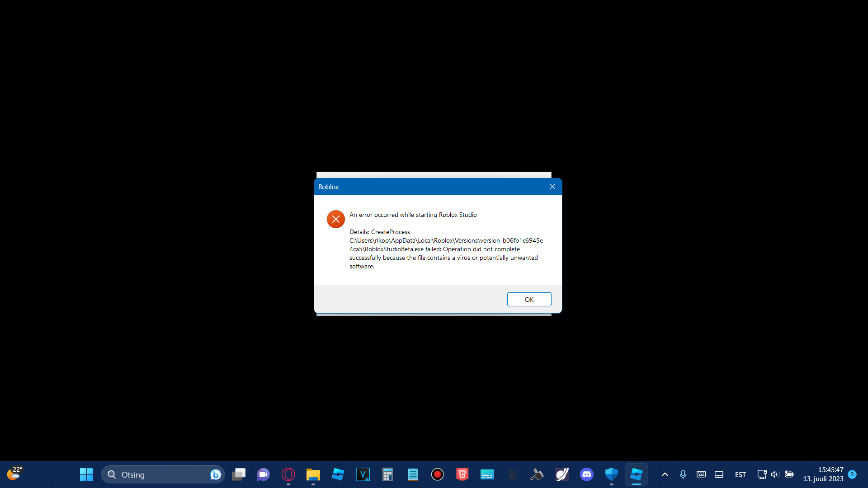Open the system tray hidden icons arrow
Viewport: 868px width, 488px height.
tap(664, 474)
